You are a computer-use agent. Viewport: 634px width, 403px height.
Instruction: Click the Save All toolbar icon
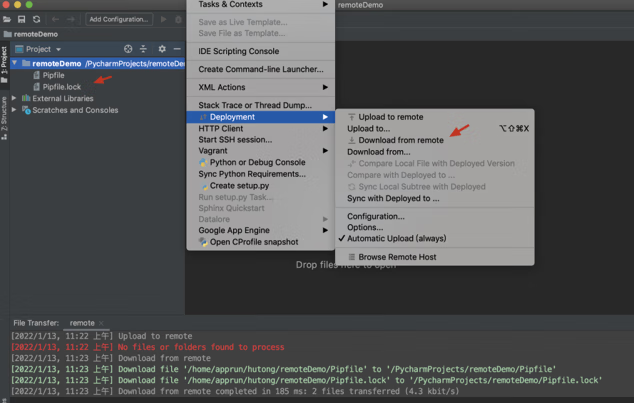[x=21, y=19]
